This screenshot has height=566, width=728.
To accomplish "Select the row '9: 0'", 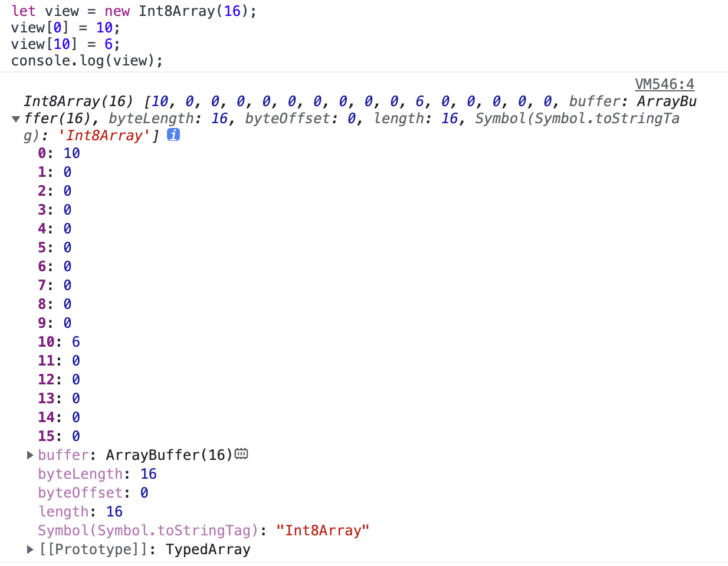I will tap(55, 323).
